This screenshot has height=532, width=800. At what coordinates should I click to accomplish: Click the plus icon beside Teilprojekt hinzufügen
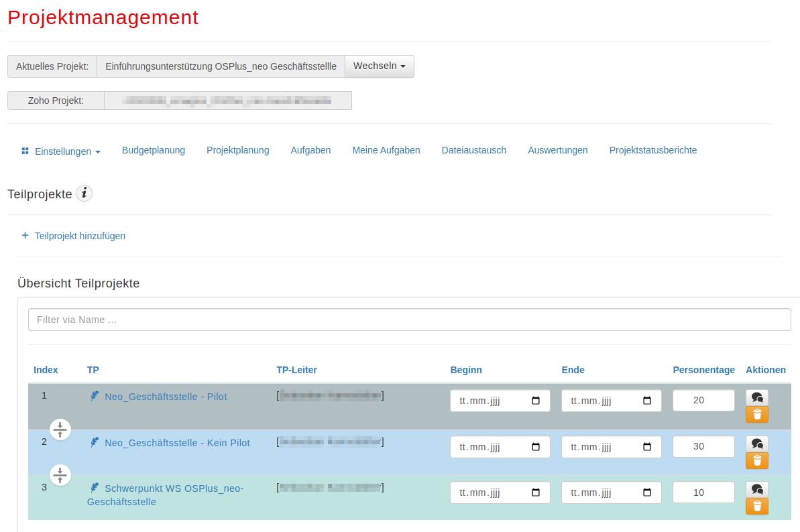tap(25, 235)
